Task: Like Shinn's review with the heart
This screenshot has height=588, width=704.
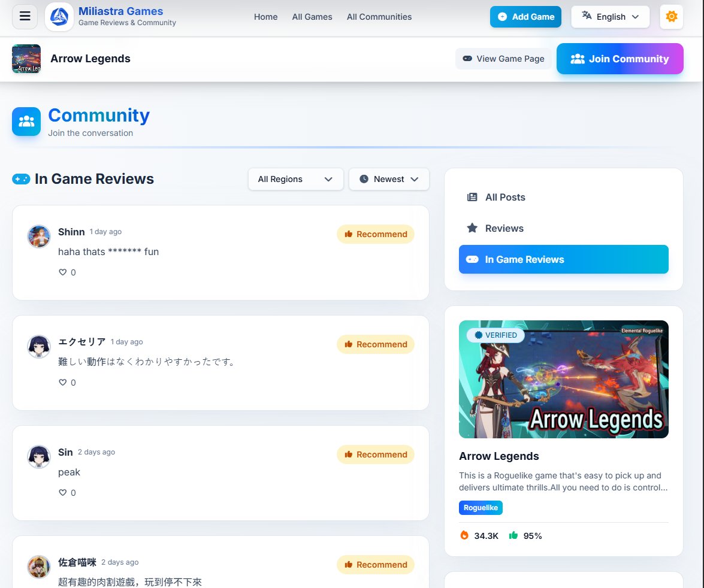Action: (x=63, y=272)
